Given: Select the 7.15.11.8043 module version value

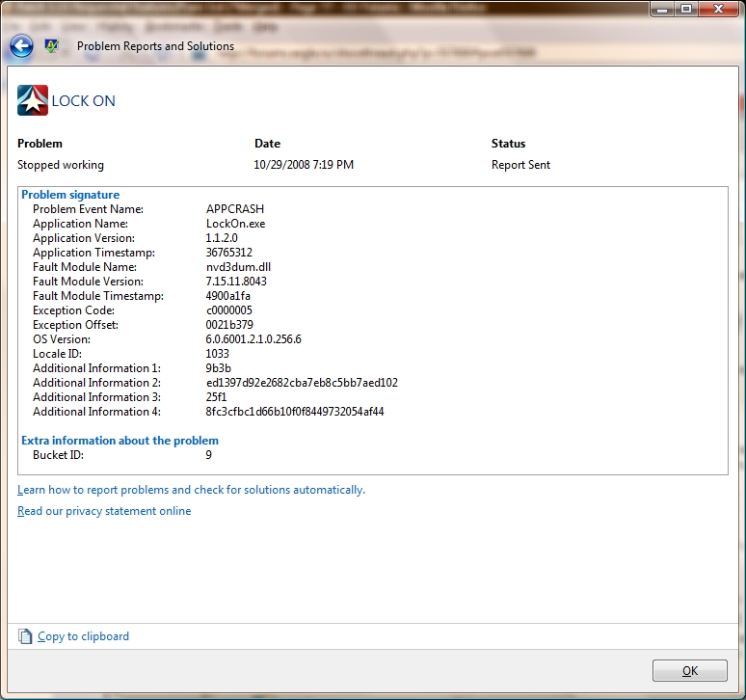Looking at the screenshot, I should coord(236,282).
